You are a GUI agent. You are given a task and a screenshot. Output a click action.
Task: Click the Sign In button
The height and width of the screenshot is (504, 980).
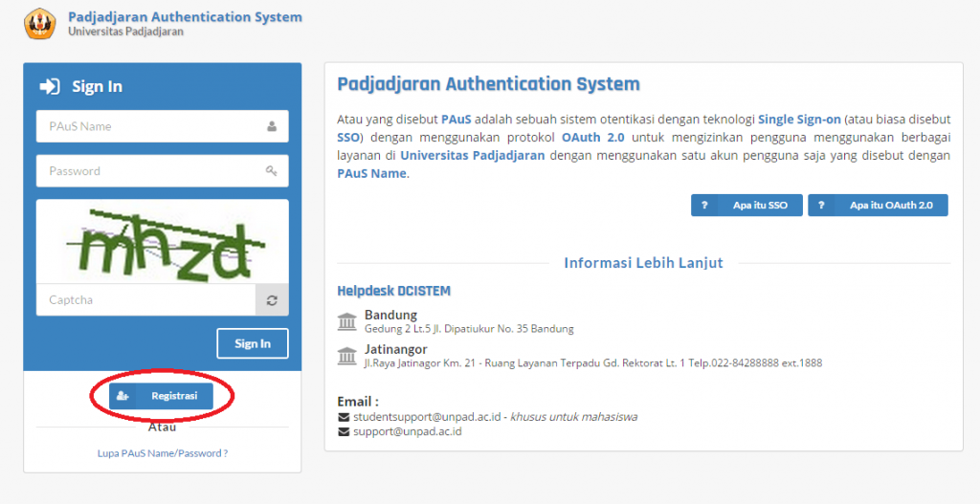coord(253,343)
